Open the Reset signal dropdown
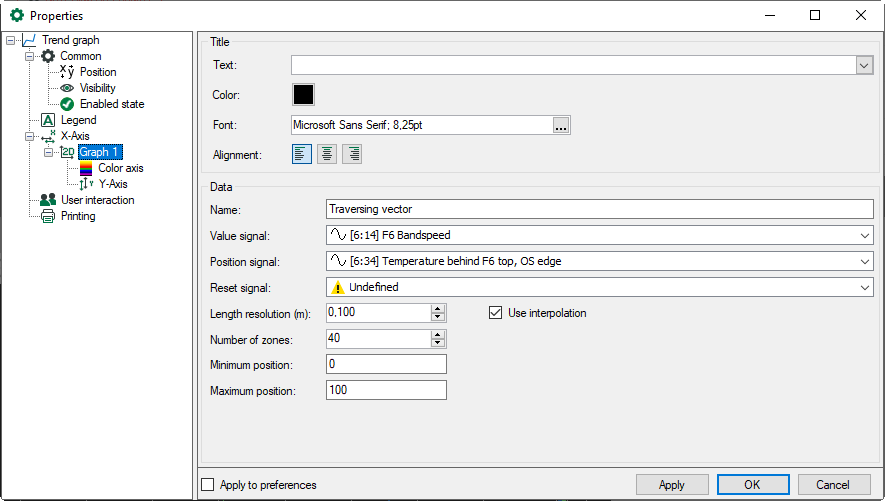Screen dimensions: 885x501 coord(864,287)
